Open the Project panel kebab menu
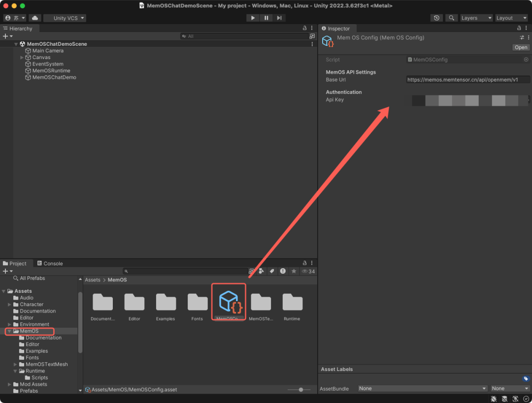The width and height of the screenshot is (532, 403). (312, 263)
